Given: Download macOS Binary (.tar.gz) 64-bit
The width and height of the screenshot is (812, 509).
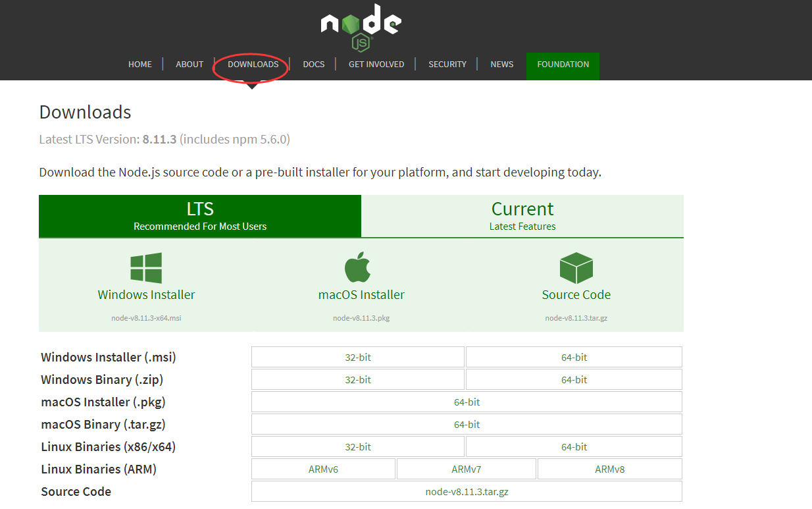Looking at the screenshot, I should 467,424.
